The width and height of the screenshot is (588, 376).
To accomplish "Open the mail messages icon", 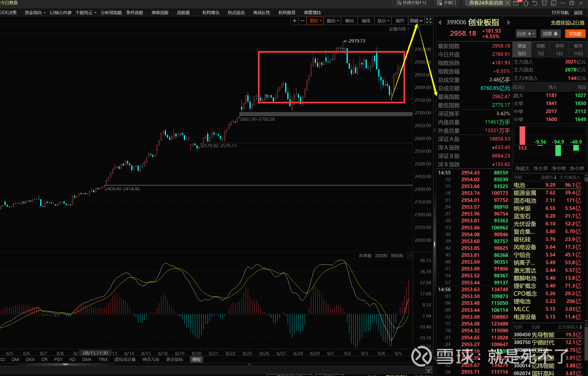I will click(516, 3).
